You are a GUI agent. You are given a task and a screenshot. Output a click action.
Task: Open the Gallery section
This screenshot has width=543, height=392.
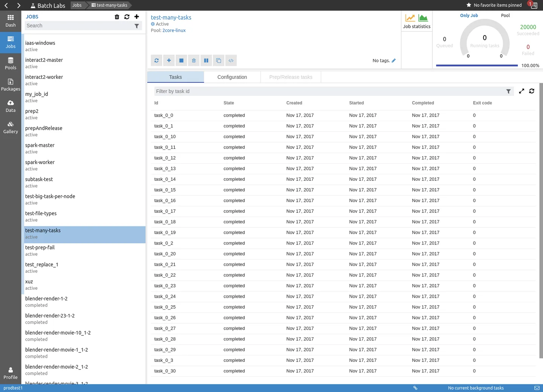pos(11,128)
